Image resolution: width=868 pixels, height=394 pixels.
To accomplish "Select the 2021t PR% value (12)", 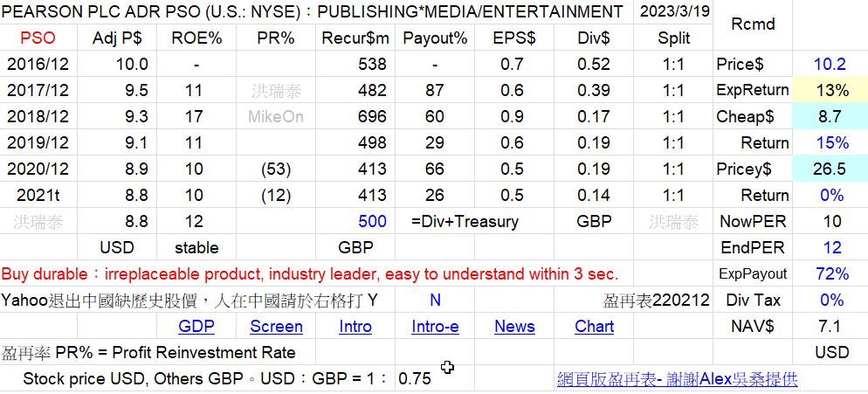I will [x=276, y=195].
